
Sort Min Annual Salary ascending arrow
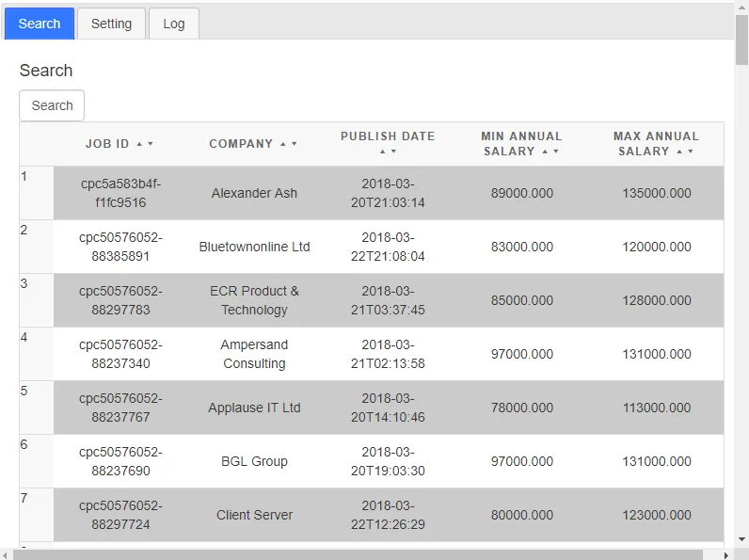(545, 152)
